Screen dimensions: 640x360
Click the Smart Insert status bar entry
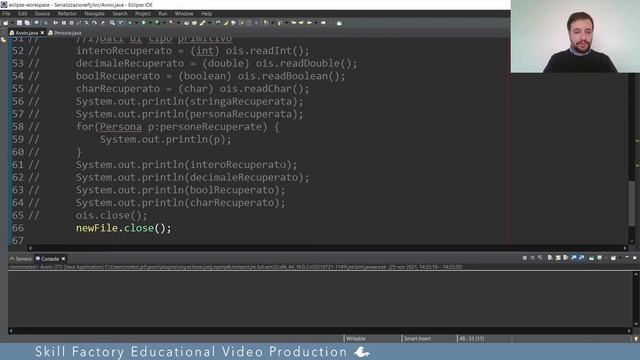click(417, 338)
